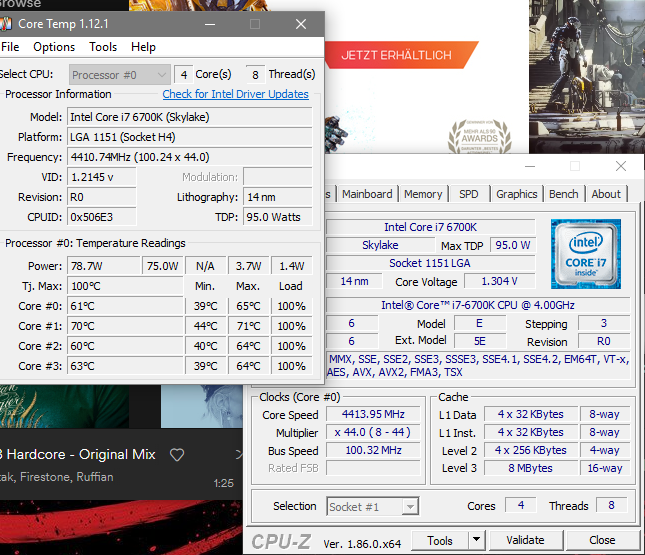Click Multiplier value x 44.0 ( 8 - 44 )

tap(373, 432)
